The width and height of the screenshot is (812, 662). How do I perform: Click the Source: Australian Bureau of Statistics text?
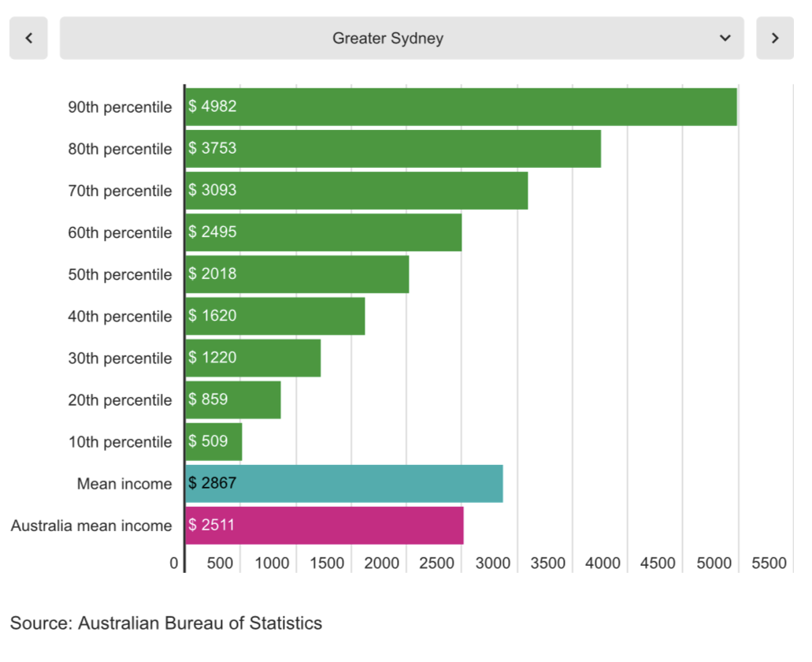(x=166, y=623)
